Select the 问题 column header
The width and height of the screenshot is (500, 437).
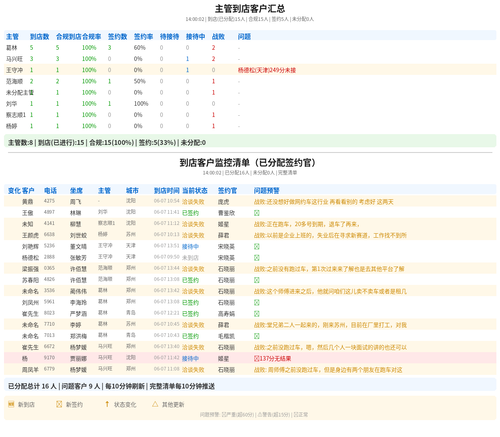point(244,37)
